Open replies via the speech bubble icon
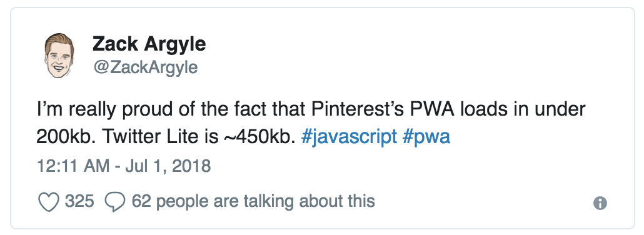Image resolution: width=644 pixels, height=235 pixels. (115, 202)
